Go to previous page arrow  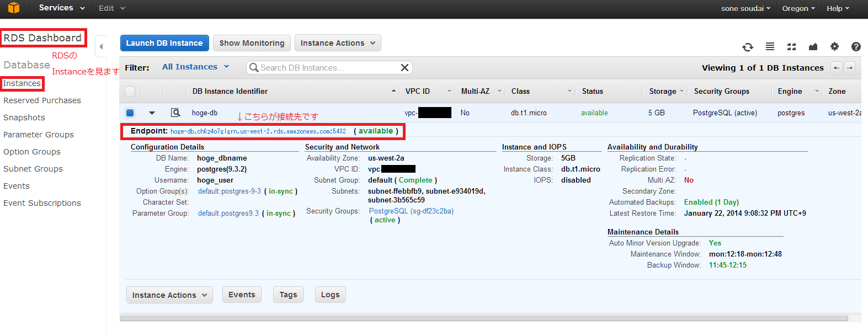pos(837,67)
